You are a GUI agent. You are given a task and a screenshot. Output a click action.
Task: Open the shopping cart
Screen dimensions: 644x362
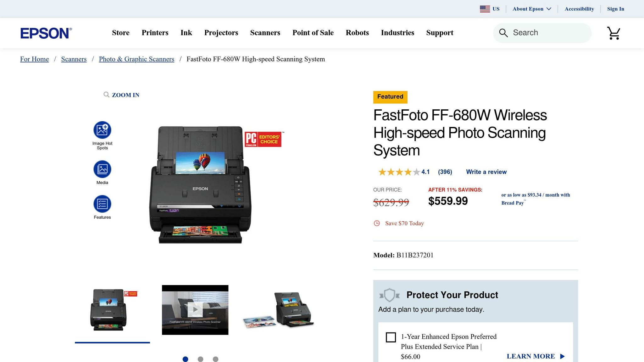[x=613, y=33]
